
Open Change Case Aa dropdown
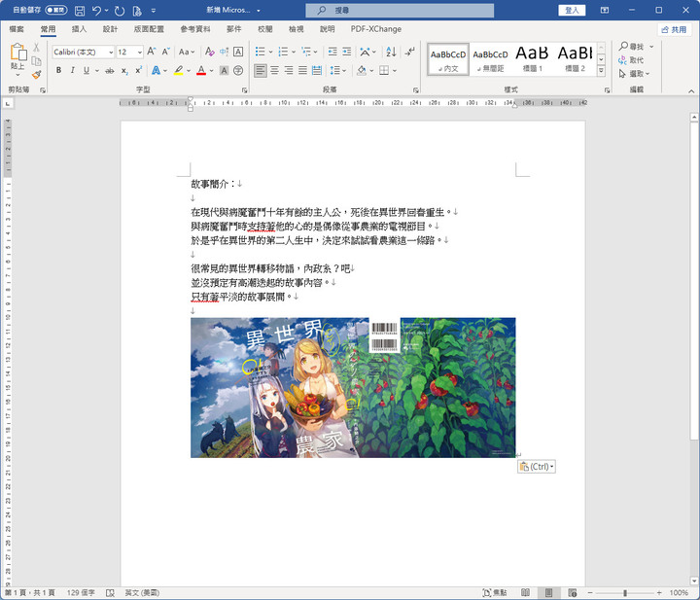(187, 52)
